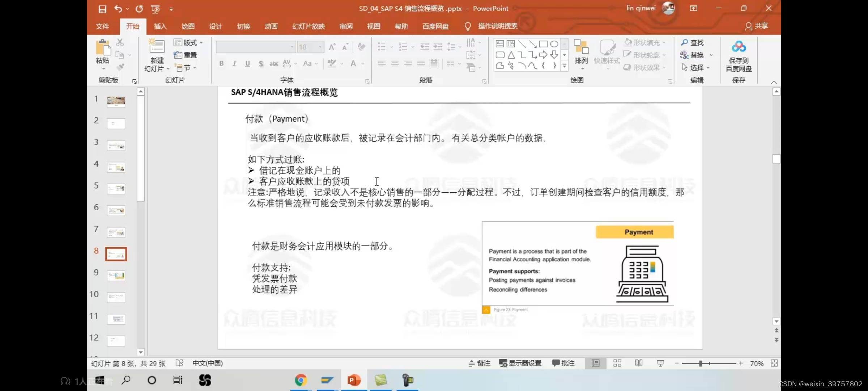Screen dimensions: 868x391
Task: Switch to the 百度网盘 tab
Action: click(x=435, y=26)
